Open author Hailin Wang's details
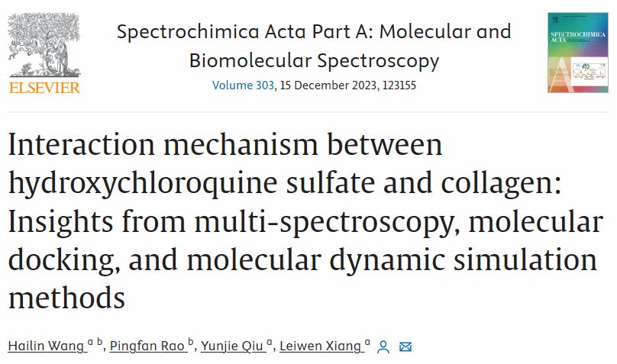Image resolution: width=617 pixels, height=364 pixels. point(46,346)
